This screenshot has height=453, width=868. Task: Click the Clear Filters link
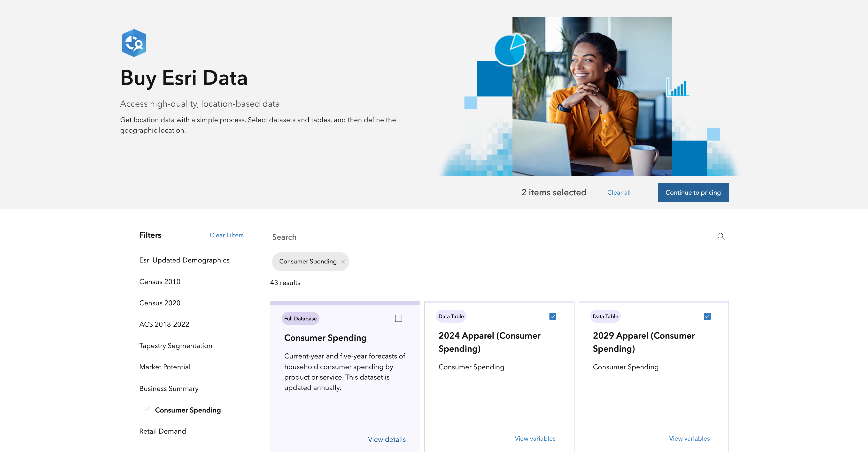(x=226, y=235)
